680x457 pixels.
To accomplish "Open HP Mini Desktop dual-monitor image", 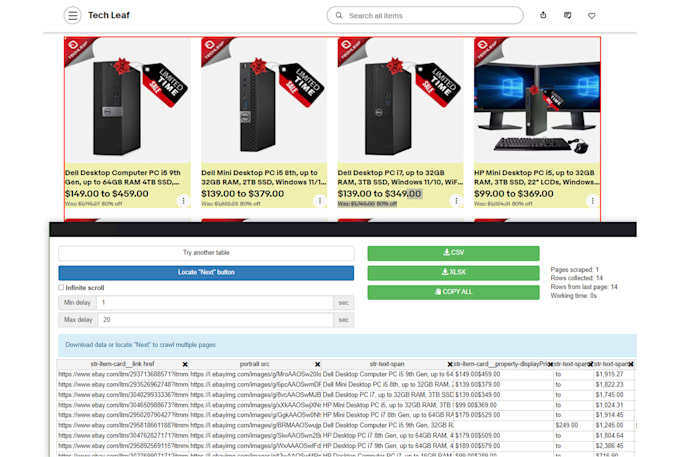I will coord(537,100).
